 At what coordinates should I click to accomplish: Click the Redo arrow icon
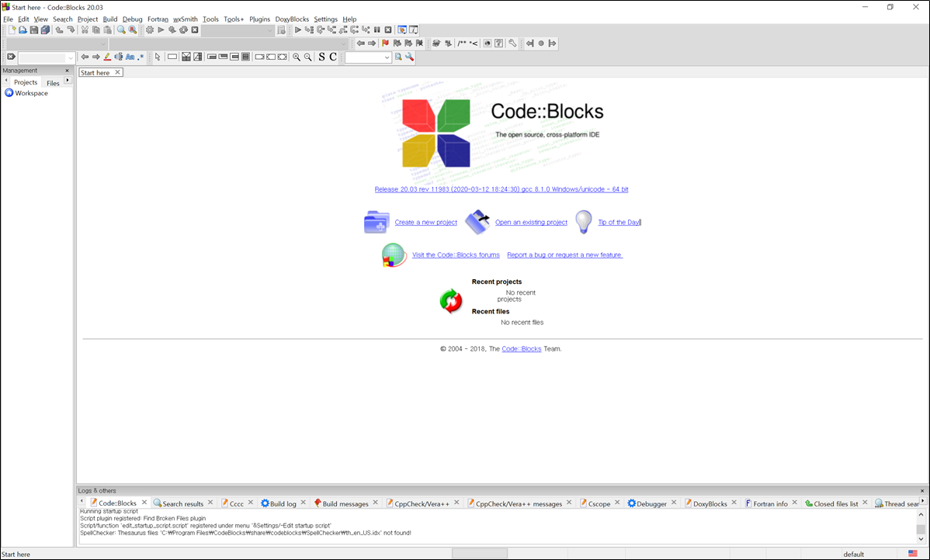71,29
